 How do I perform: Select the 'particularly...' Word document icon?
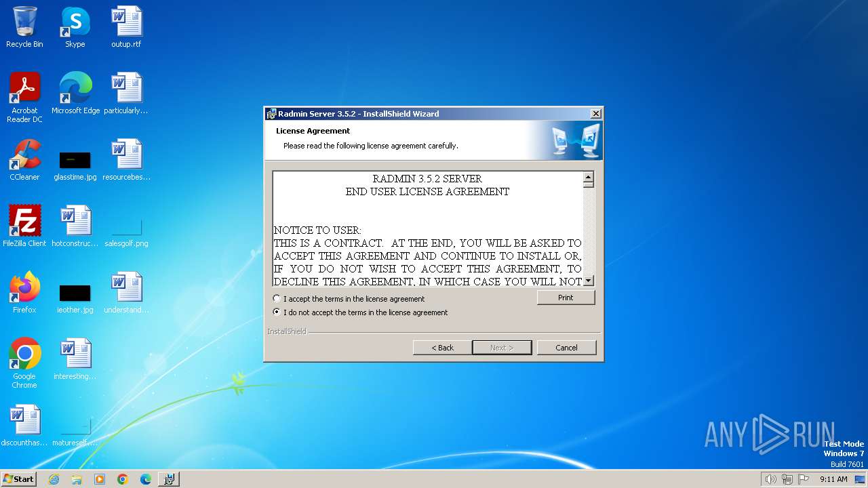pos(126,94)
